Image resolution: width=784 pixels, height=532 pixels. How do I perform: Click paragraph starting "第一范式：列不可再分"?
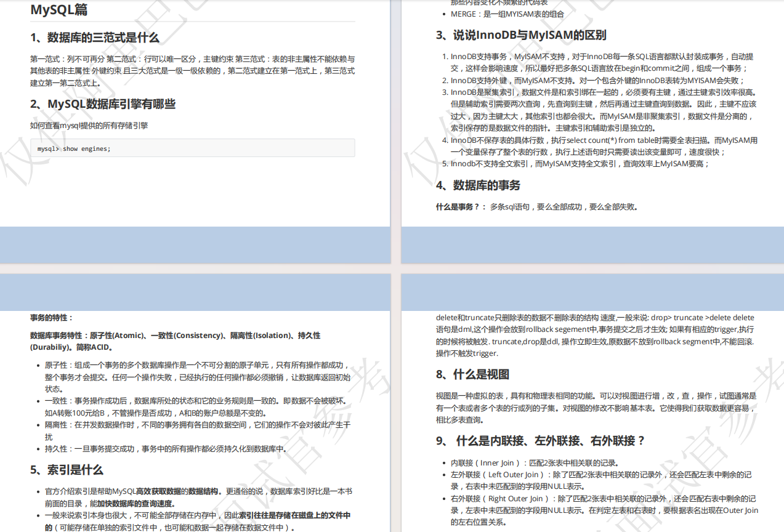pyautogui.click(x=193, y=71)
